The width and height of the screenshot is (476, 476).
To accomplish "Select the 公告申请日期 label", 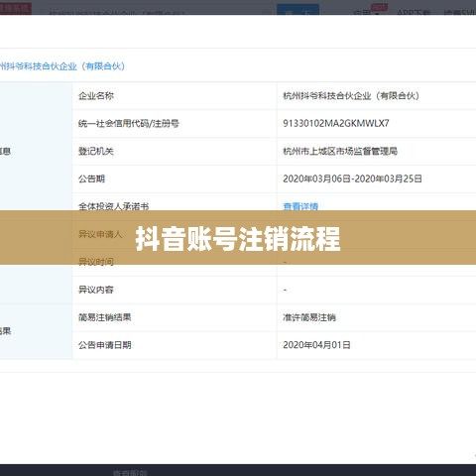I will click(x=104, y=345).
